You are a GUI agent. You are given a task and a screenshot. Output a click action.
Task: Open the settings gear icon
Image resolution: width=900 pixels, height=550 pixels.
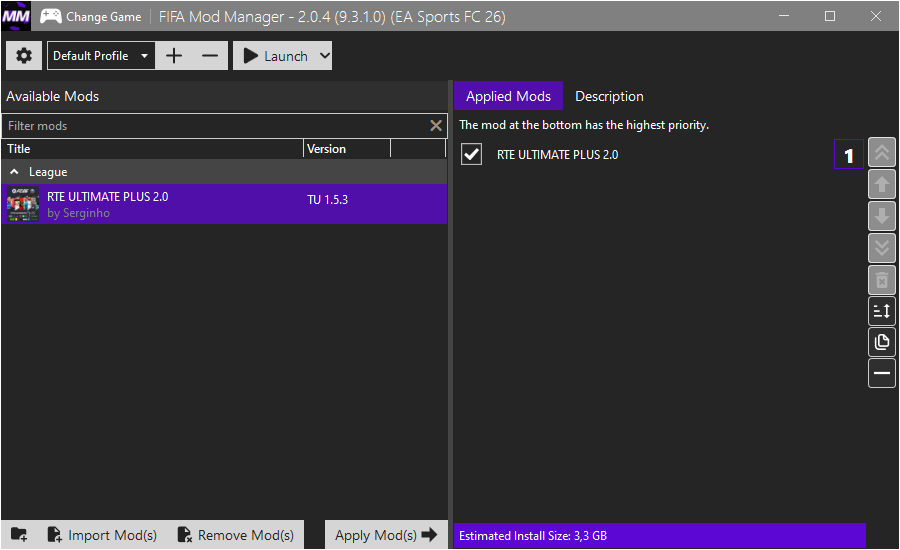[24, 56]
